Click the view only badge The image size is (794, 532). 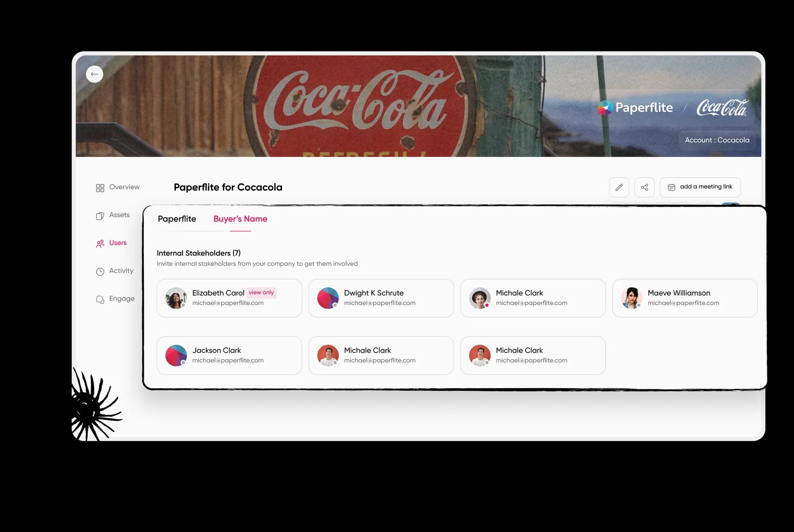(x=261, y=293)
